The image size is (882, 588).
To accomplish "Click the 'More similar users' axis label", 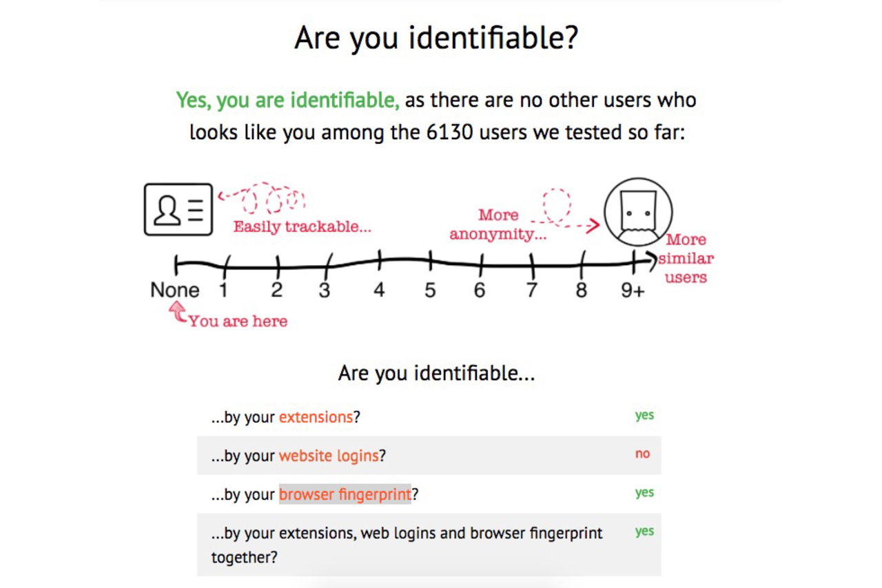I will (x=686, y=259).
